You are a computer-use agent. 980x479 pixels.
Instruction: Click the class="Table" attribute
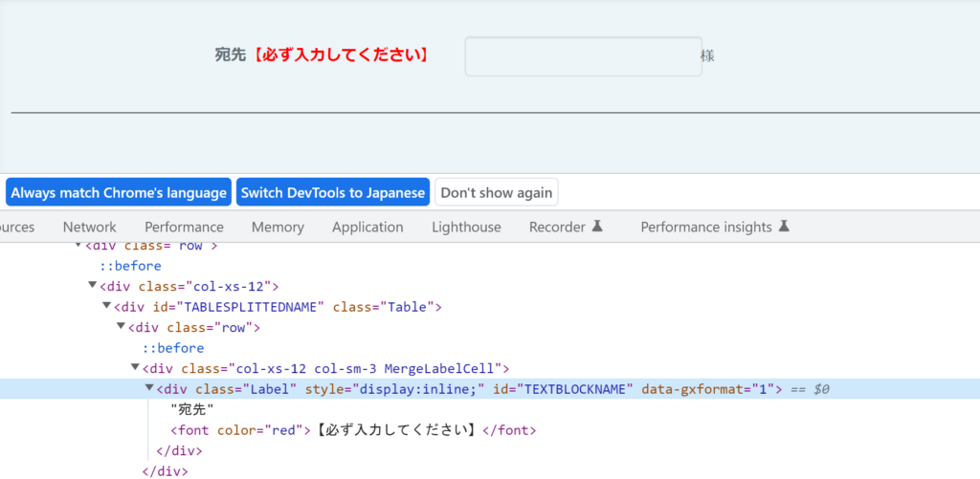(x=384, y=307)
